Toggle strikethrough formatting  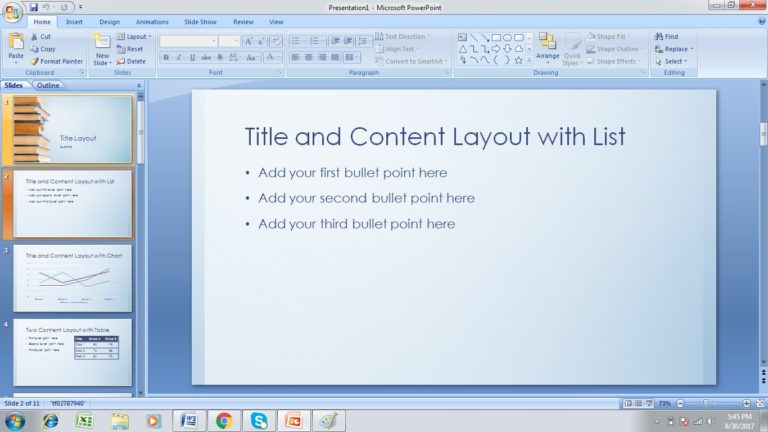(x=206, y=57)
